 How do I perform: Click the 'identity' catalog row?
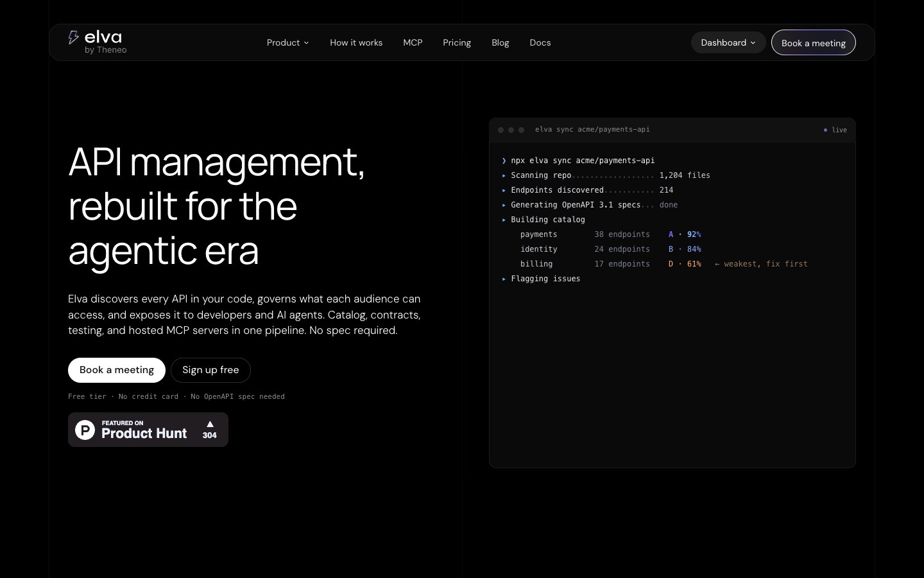coord(611,249)
